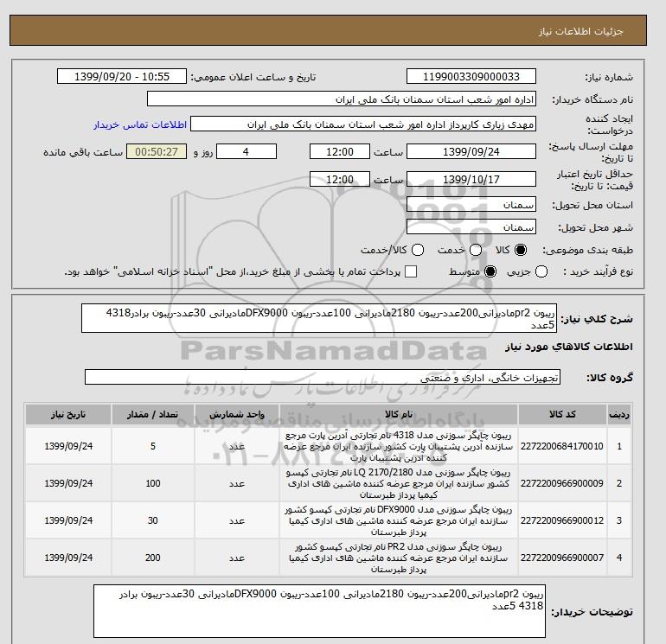Screen dimensions: 666x644
Task: Click the نام کالا column header
Action: (x=399, y=414)
